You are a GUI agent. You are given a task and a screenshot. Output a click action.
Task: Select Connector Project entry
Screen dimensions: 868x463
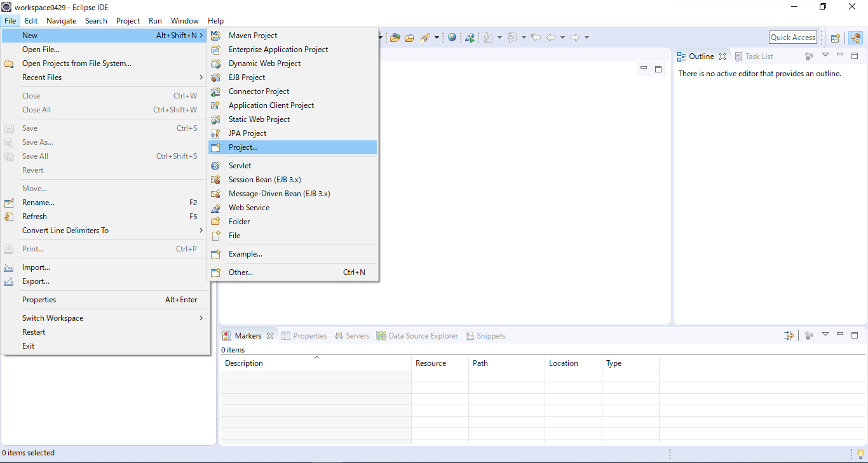(293, 91)
